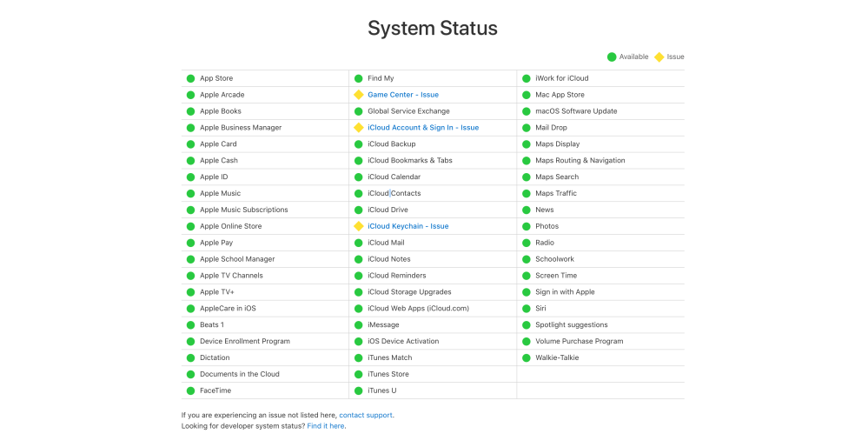
Task: Click green status dot beside FaceTime
Action: pos(190,391)
